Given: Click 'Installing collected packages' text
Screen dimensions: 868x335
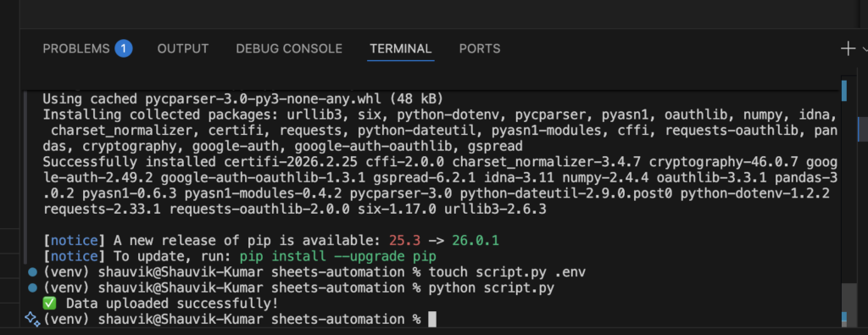Looking at the screenshot, I should tap(160, 115).
